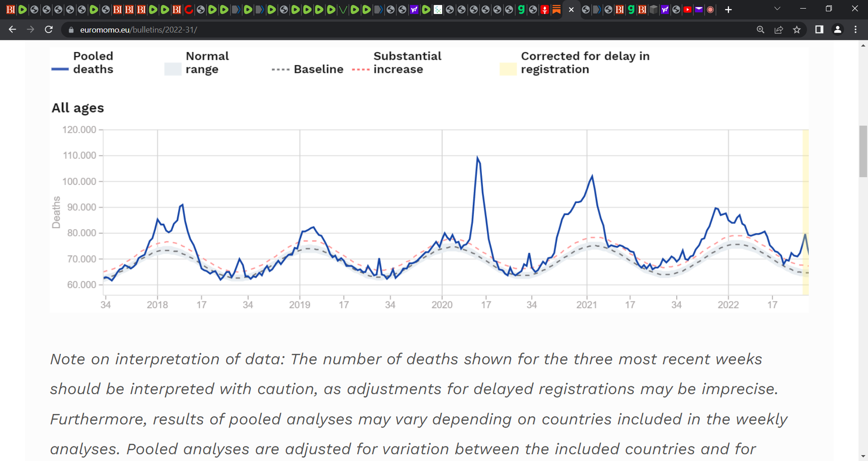Reload the EuroMOMO page
The image size is (868, 461).
coord(49,29)
